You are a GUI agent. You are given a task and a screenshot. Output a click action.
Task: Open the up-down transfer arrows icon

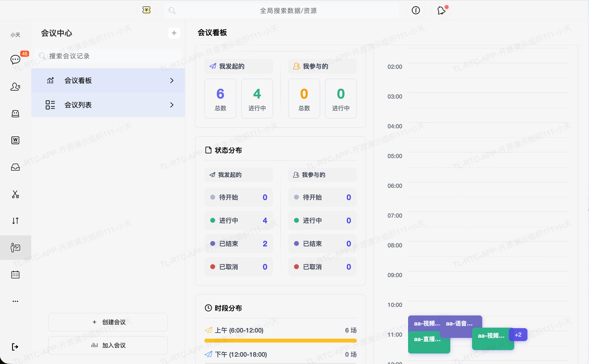[x=15, y=221]
